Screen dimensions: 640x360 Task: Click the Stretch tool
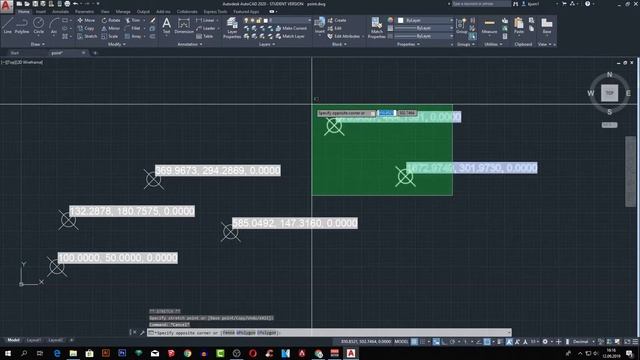pos(87,36)
